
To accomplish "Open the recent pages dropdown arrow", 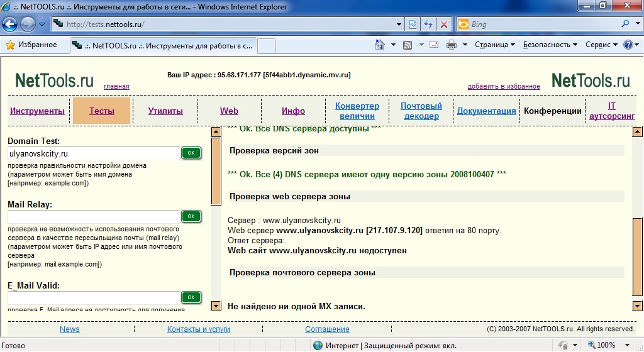I will (x=42, y=25).
